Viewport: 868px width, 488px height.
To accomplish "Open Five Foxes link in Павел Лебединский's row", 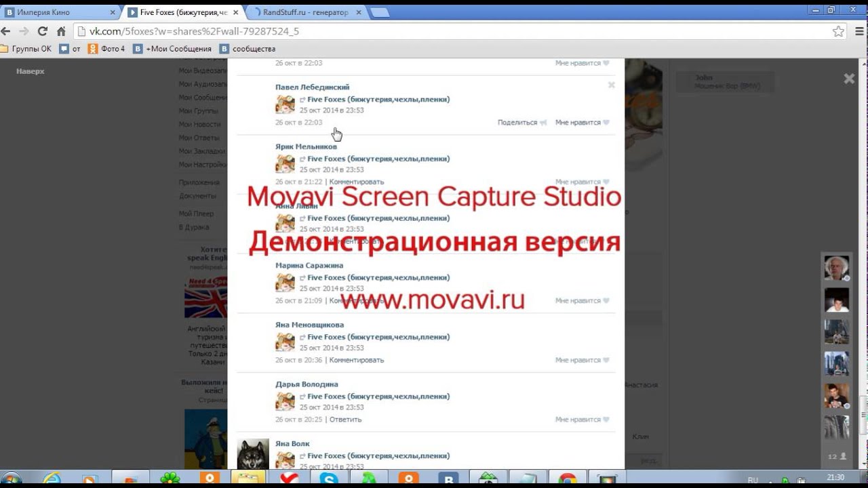I will pyautogui.click(x=378, y=100).
